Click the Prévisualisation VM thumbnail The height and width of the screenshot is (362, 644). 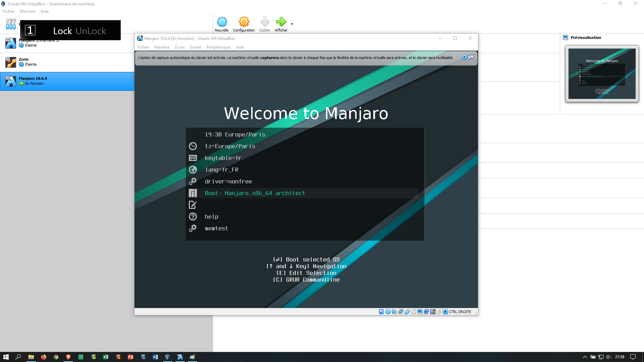tap(602, 74)
